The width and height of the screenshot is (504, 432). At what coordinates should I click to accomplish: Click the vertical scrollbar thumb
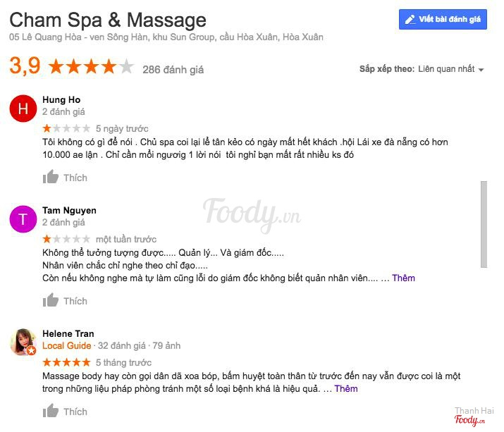coord(484,224)
